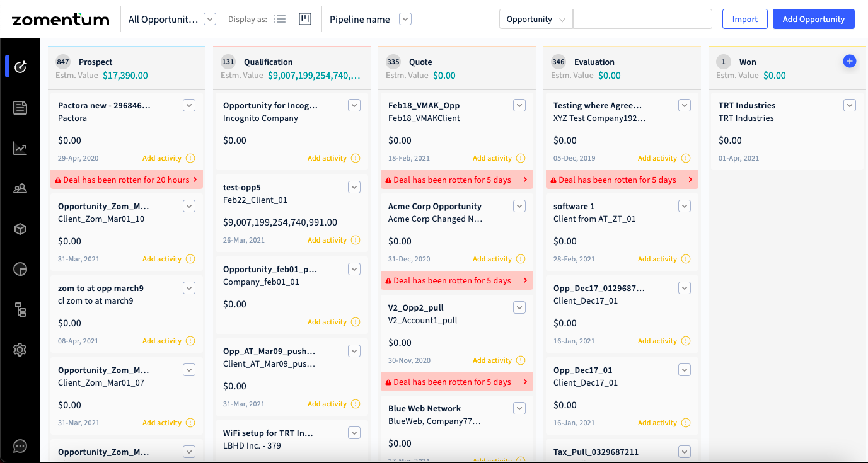Click the blue plus icon on Won

(x=850, y=61)
